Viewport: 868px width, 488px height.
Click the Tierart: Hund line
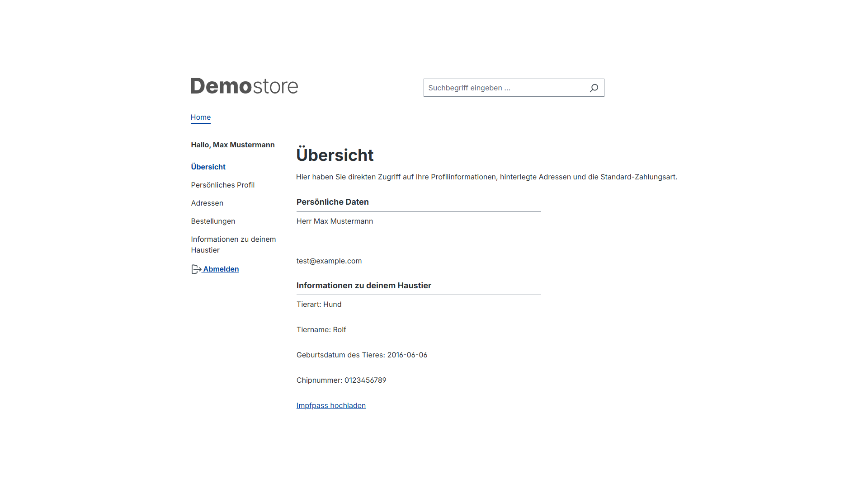click(319, 304)
